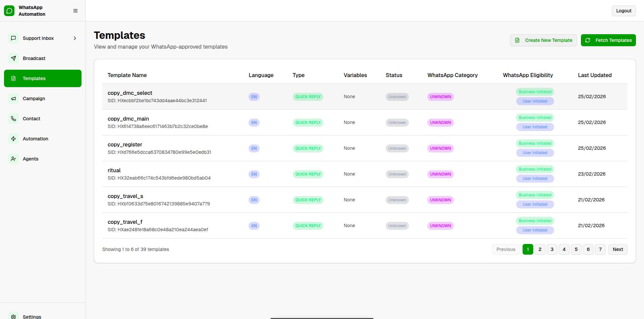Open the Broadcast section
The image size is (644, 319).
click(x=34, y=58)
